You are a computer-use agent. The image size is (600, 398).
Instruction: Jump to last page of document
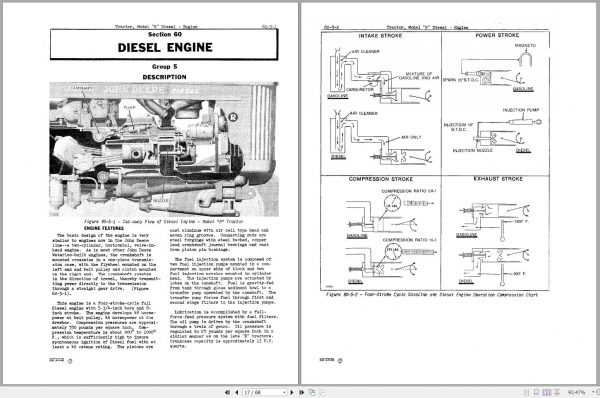pos(301,392)
